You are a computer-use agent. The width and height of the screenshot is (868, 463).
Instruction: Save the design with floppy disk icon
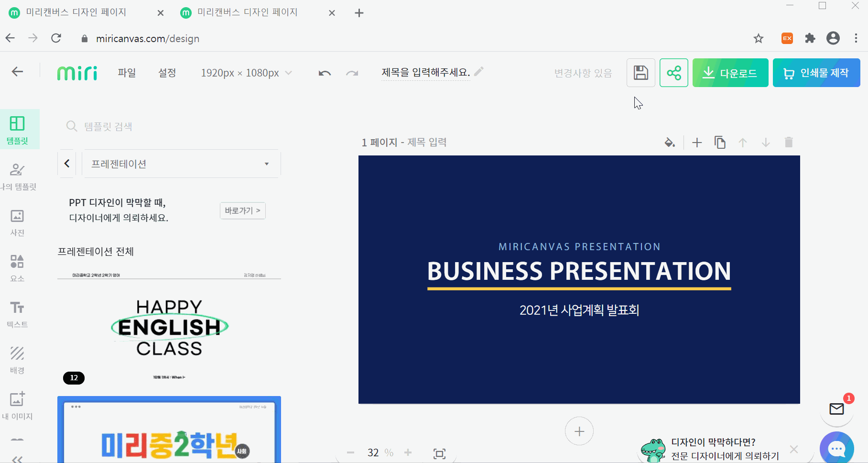tap(641, 73)
